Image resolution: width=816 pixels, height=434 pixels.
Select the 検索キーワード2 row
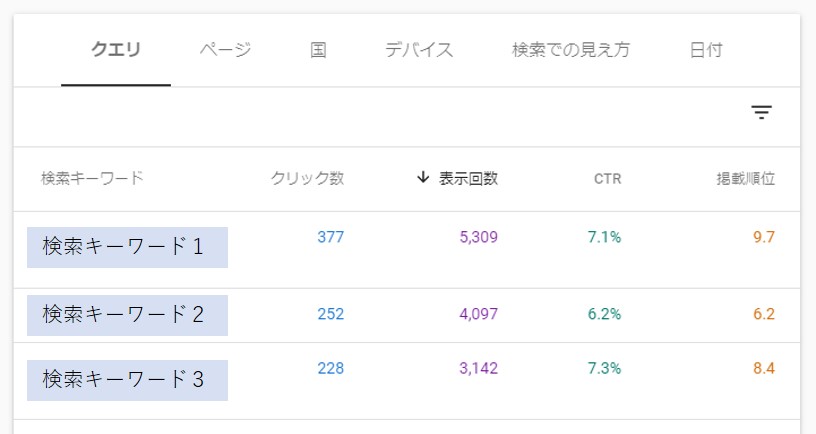(x=406, y=315)
